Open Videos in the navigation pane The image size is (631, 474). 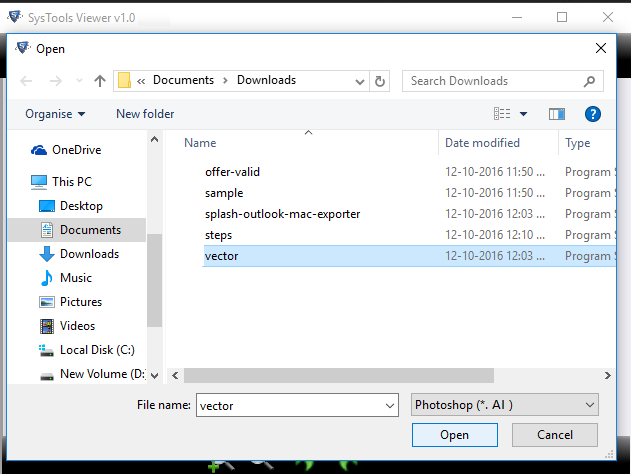pyautogui.click(x=77, y=326)
